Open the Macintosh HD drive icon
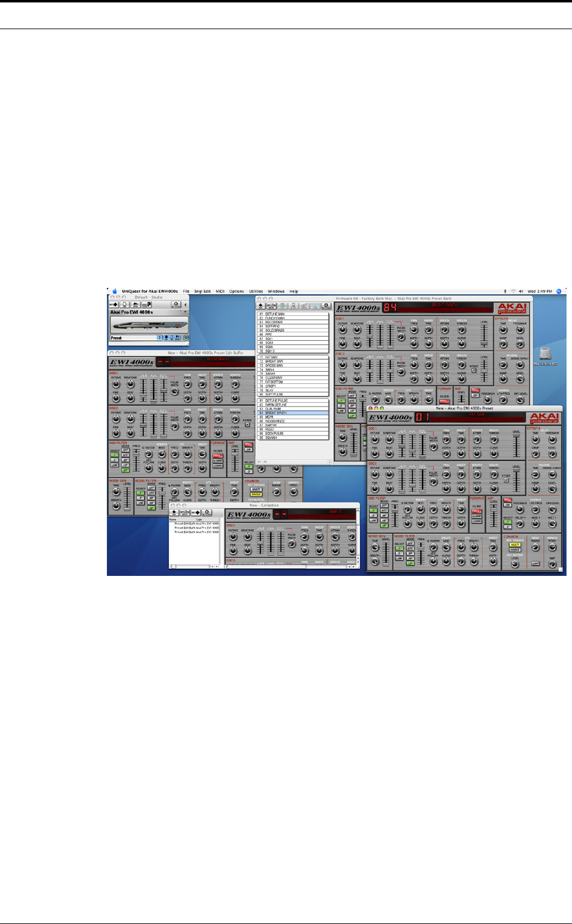572x924 pixels. [545, 355]
